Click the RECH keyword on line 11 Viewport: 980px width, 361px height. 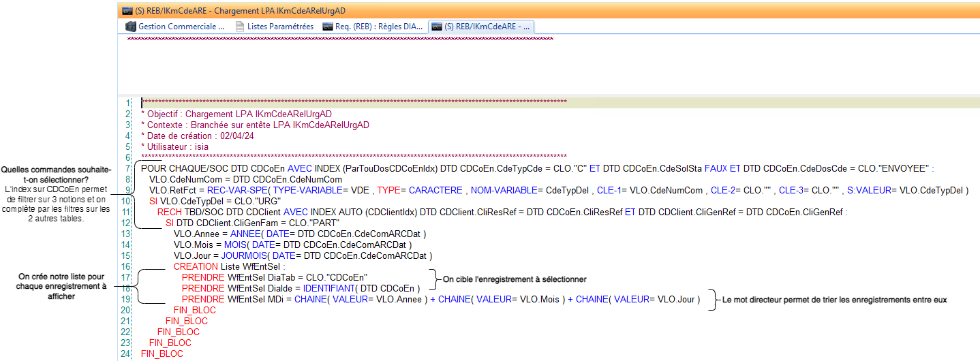pos(169,212)
